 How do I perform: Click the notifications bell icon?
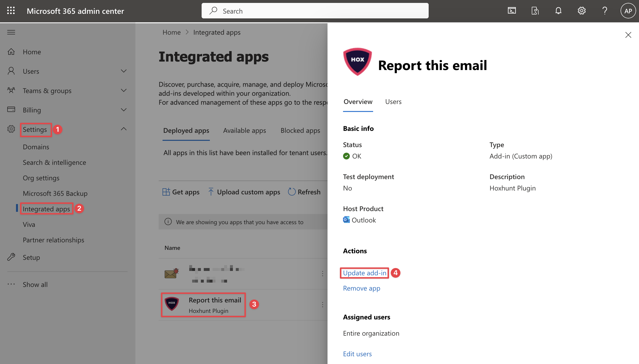pos(558,11)
